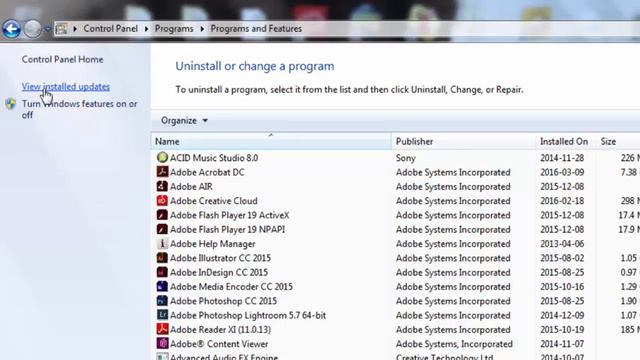Select the Adobe Flash Player 19 ActiveX icon

tap(162, 214)
